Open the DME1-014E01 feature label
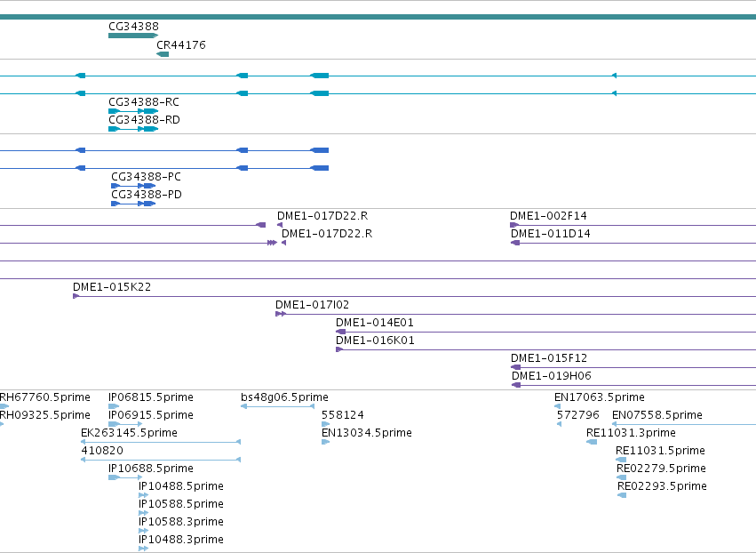The height and width of the screenshot is (553, 756). tap(375, 323)
